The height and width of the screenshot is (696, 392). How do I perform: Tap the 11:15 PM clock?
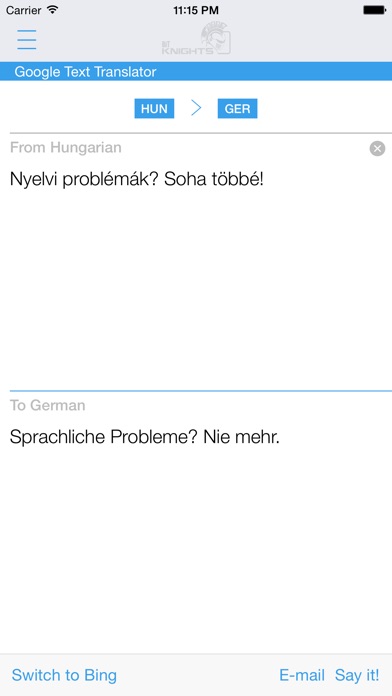pyautogui.click(x=196, y=10)
